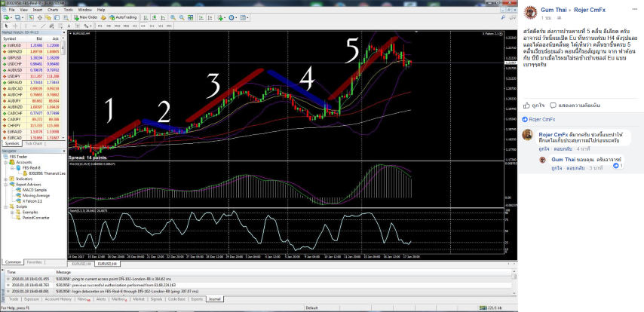
Task: Click the new chart icon
Action: 7,17
